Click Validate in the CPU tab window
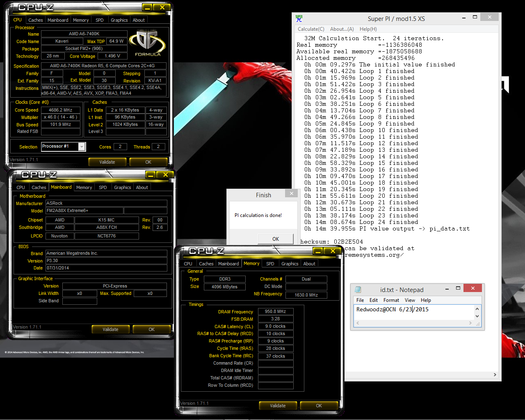The height and width of the screenshot is (420, 525). (107, 162)
